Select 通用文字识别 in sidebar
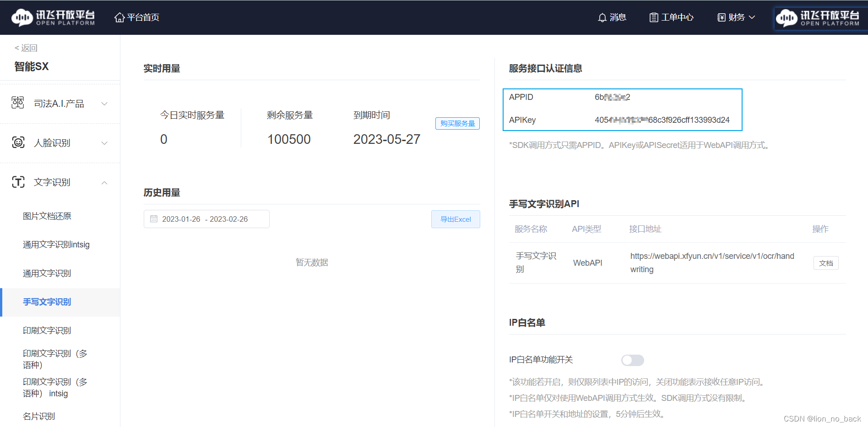868x427 pixels. pyautogui.click(x=47, y=274)
